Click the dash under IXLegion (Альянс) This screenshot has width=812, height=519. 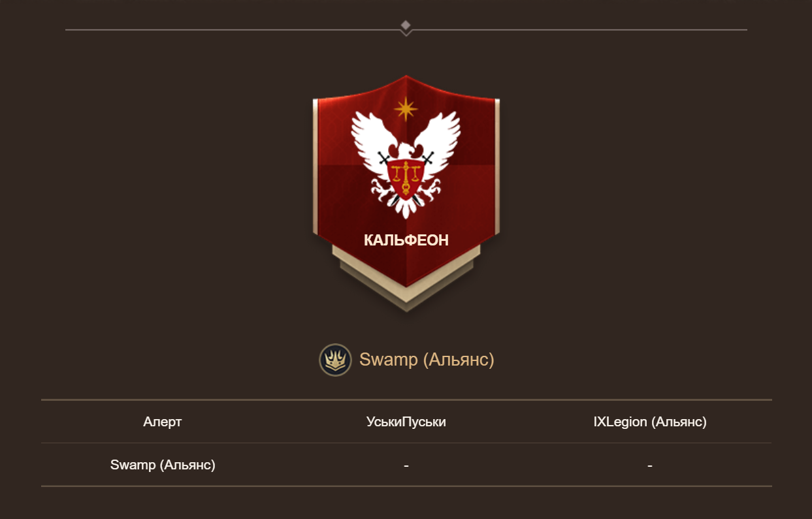tap(650, 465)
